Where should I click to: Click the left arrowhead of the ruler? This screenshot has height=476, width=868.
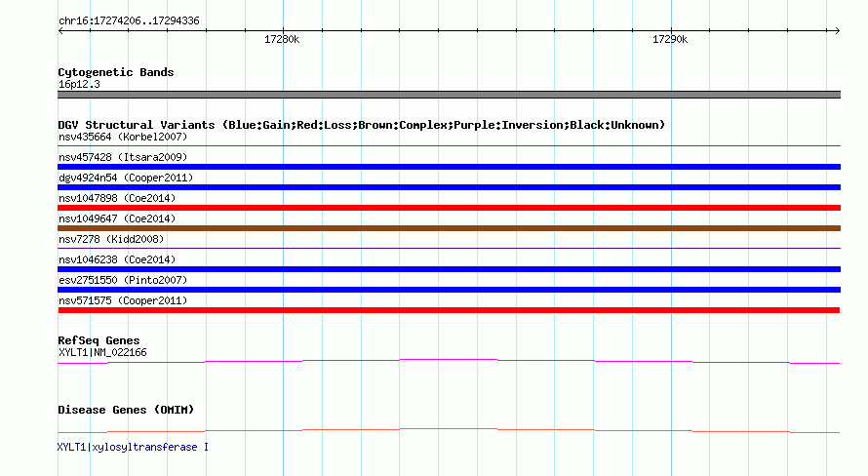click(x=61, y=31)
